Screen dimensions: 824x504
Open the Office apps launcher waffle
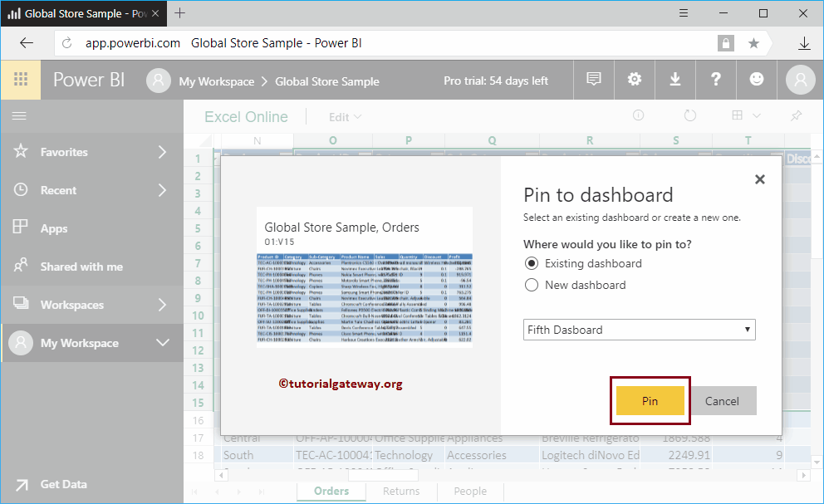click(18, 80)
